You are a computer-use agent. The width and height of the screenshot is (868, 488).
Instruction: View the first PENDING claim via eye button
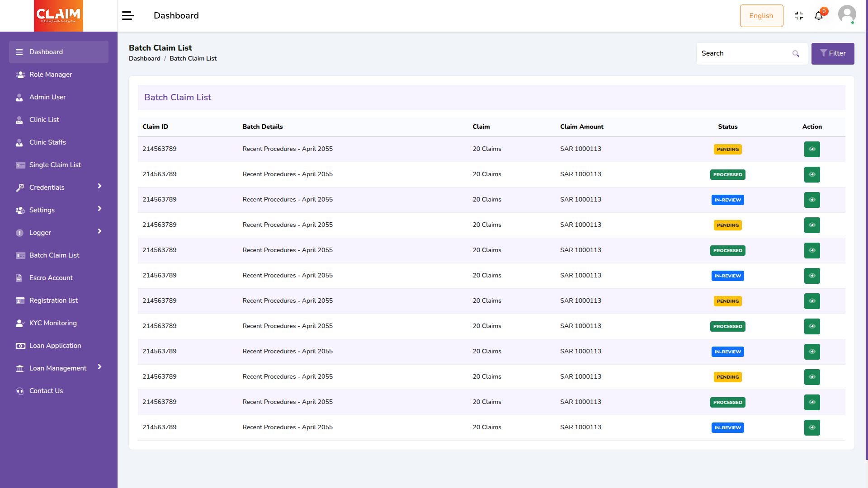pos(812,149)
